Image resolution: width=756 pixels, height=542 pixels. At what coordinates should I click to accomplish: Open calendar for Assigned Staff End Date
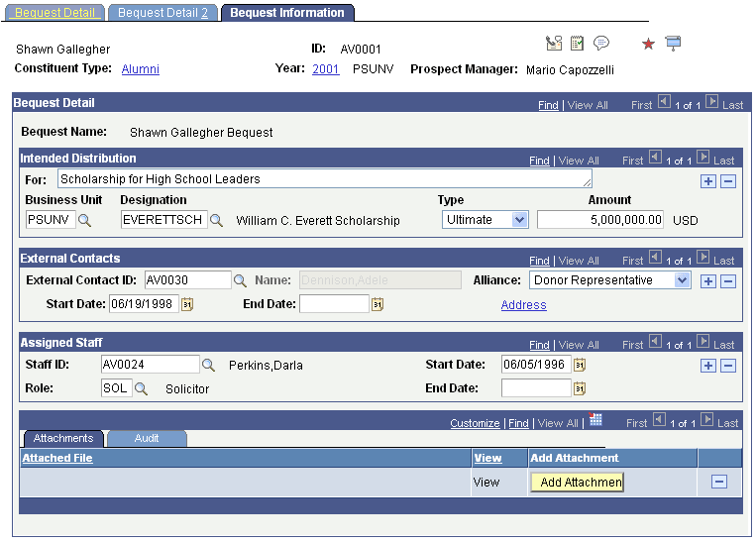(x=580, y=388)
